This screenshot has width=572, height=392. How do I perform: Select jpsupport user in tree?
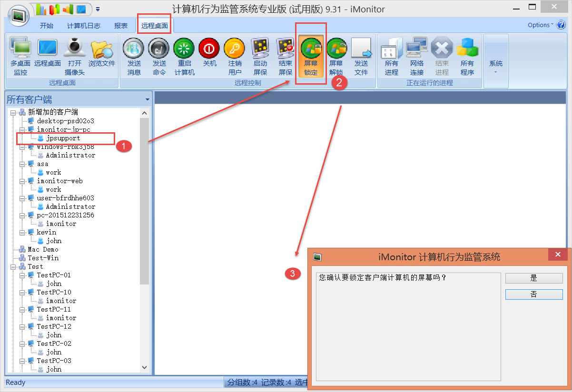(x=63, y=138)
